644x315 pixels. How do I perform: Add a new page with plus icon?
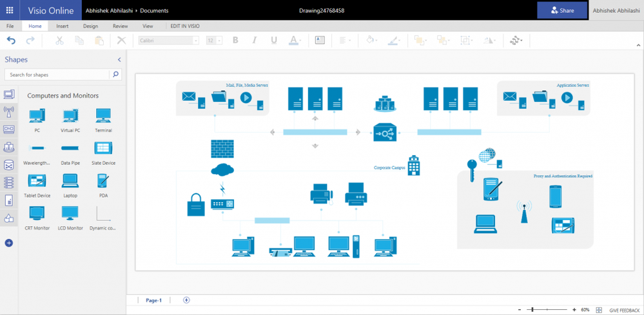(186, 300)
